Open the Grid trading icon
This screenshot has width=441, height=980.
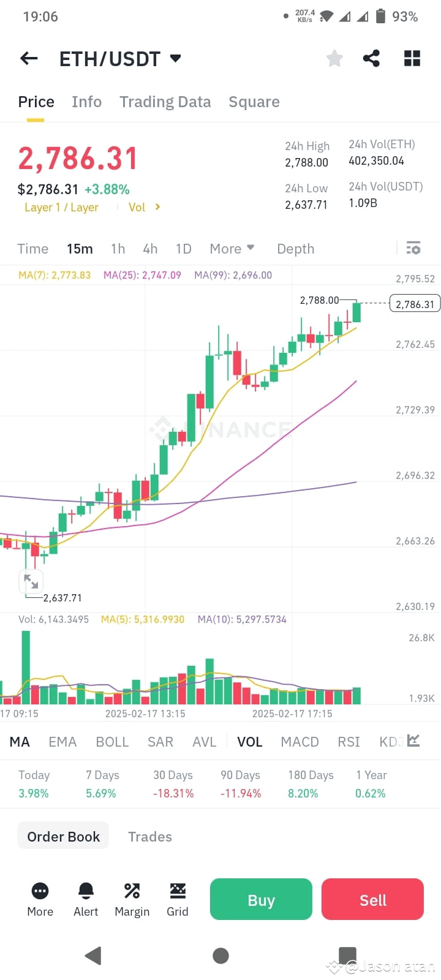click(178, 891)
